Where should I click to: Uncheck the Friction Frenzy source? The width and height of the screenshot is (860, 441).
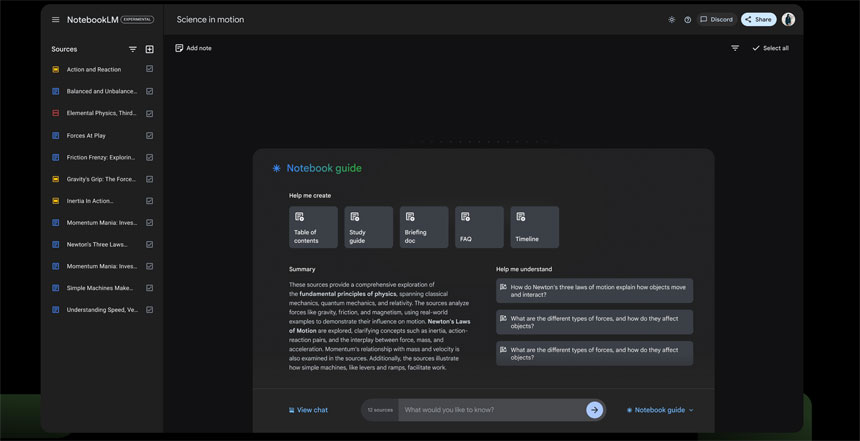149,157
